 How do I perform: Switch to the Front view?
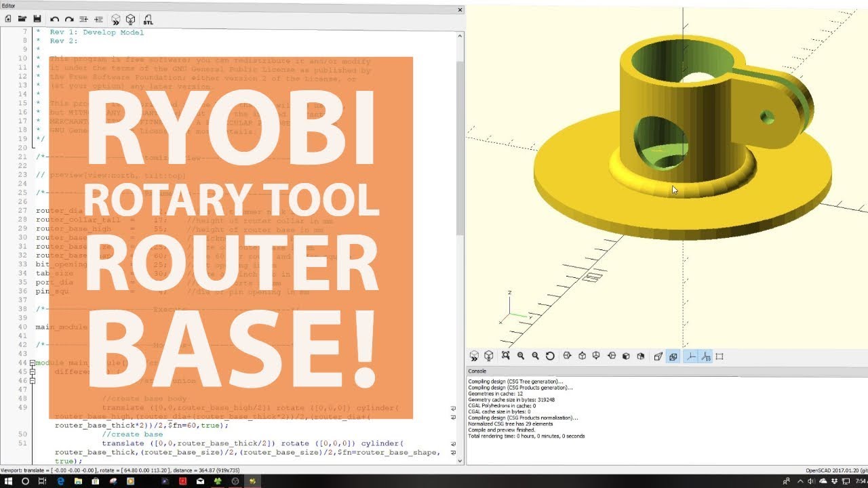click(x=626, y=356)
